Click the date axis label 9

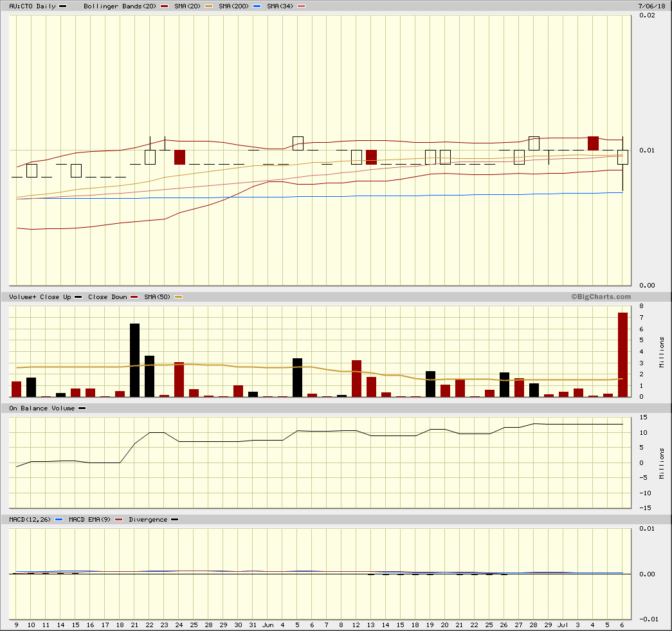coord(17,625)
